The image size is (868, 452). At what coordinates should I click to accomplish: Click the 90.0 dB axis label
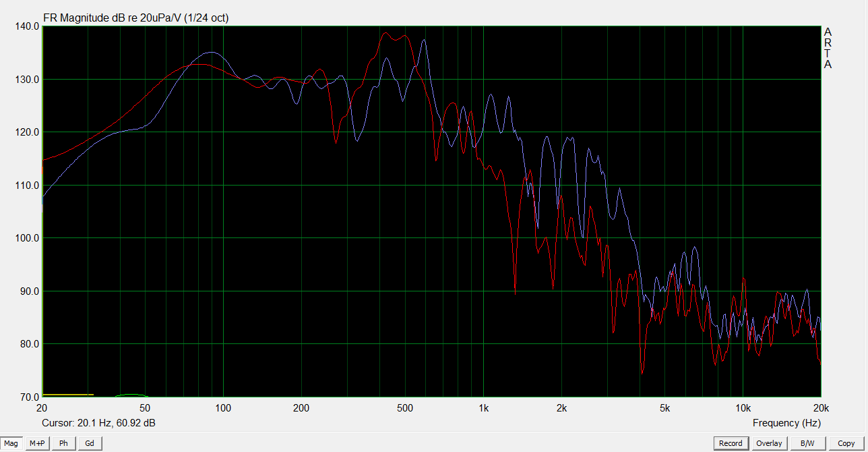[x=28, y=291]
